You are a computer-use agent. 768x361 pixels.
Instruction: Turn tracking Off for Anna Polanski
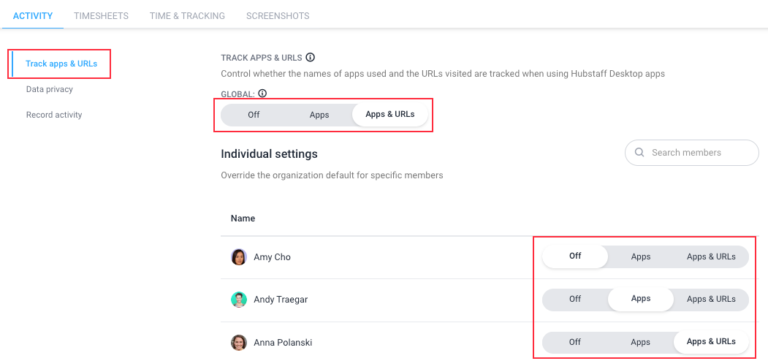click(575, 342)
